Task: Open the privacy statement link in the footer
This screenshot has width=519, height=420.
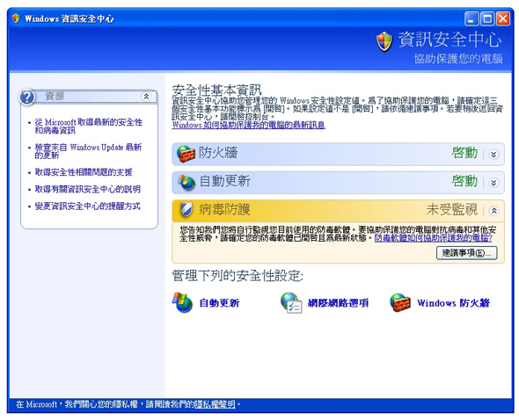Action: [216, 404]
